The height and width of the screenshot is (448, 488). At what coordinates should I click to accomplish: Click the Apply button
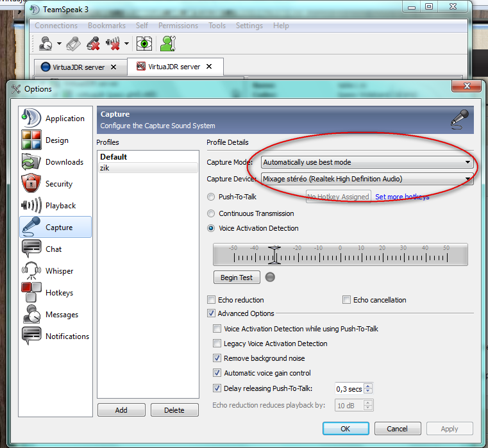click(450, 429)
